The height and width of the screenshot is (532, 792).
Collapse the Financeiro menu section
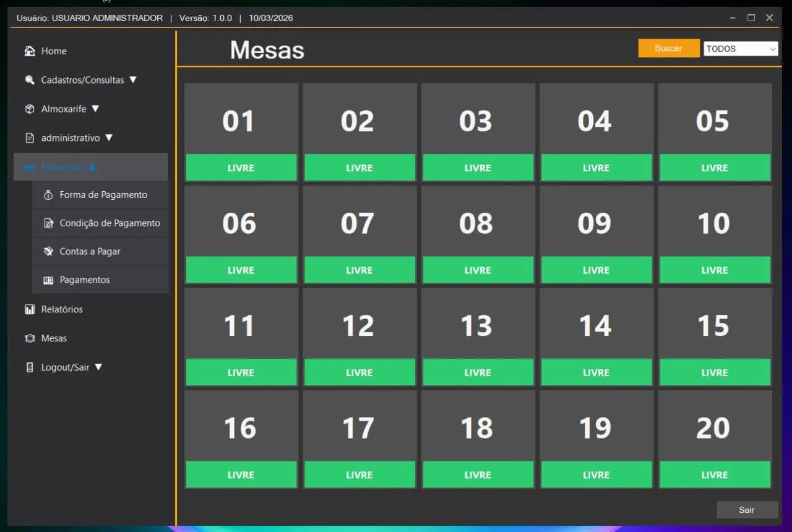point(90,167)
